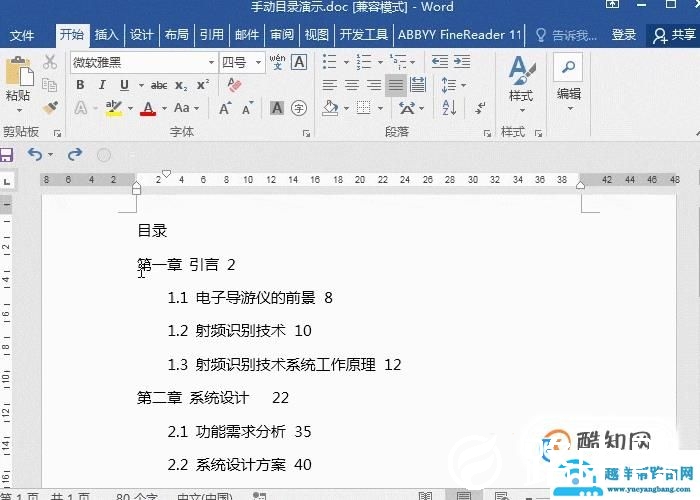700x500 pixels.
Task: Click the Paste clipboard icon
Action: point(19,71)
